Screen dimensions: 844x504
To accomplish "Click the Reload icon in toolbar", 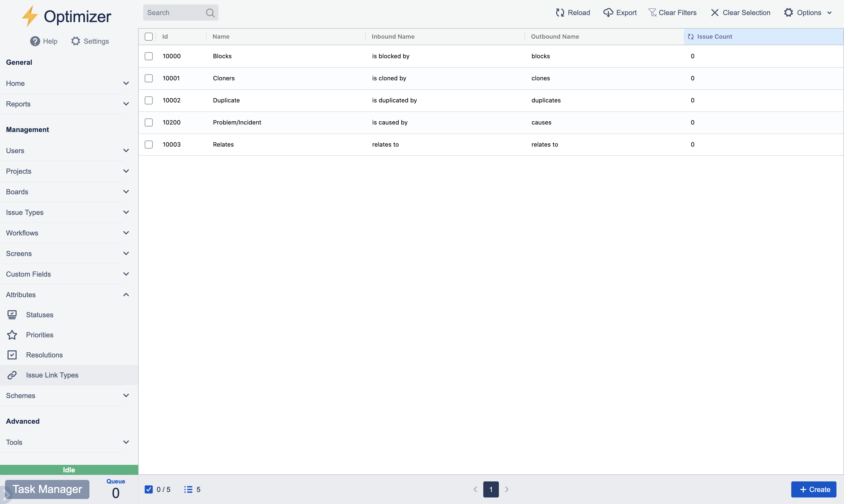I will 560,13.
